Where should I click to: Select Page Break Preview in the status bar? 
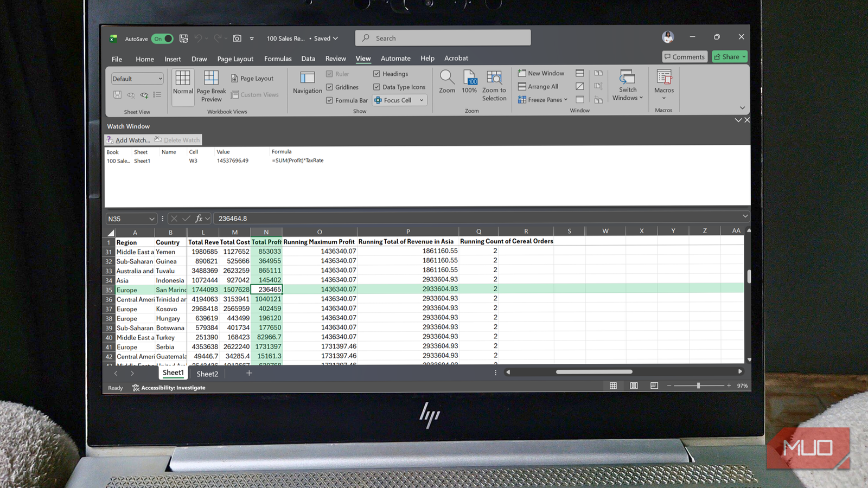654,385
